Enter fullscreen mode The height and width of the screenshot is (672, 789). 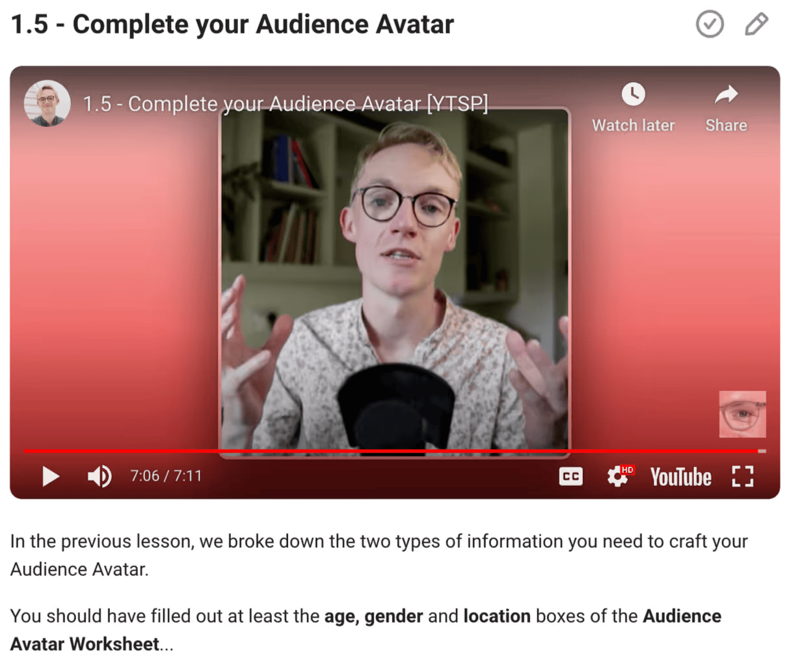pyautogui.click(x=742, y=477)
